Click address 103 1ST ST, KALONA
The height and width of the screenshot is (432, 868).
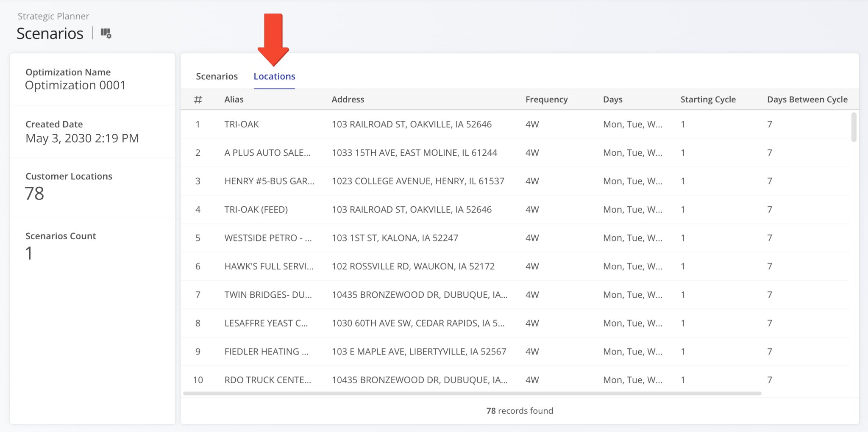coord(395,238)
